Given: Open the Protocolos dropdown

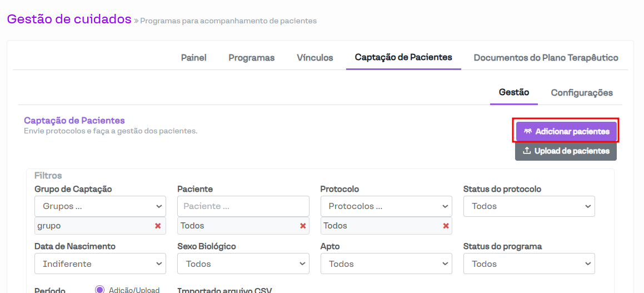Looking at the screenshot, I should tap(386, 206).
